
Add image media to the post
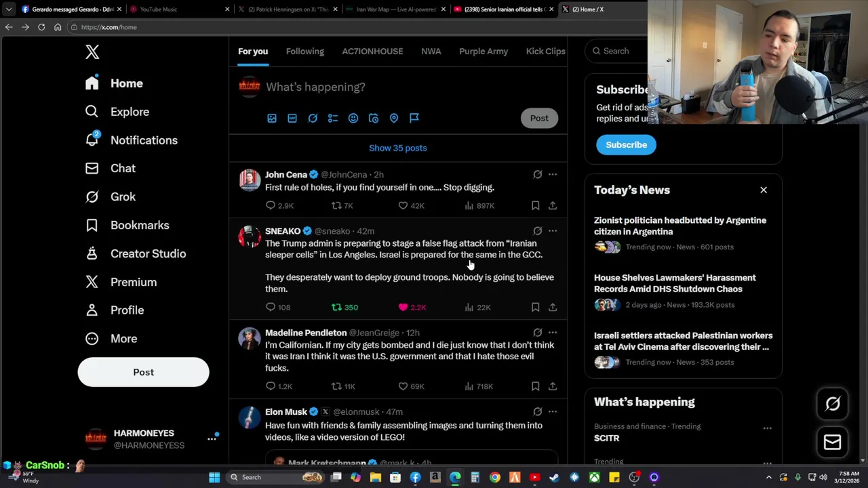pos(272,118)
